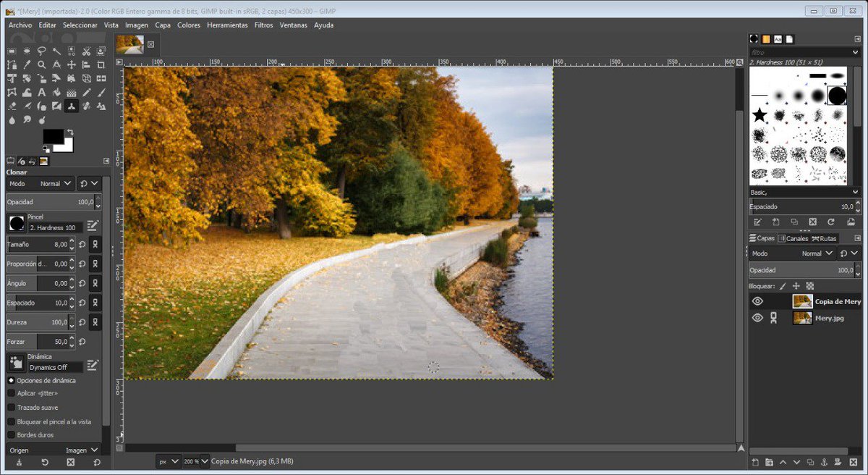This screenshot has height=475, width=868.
Task: Open the Filtros menu
Action: pyautogui.click(x=264, y=25)
